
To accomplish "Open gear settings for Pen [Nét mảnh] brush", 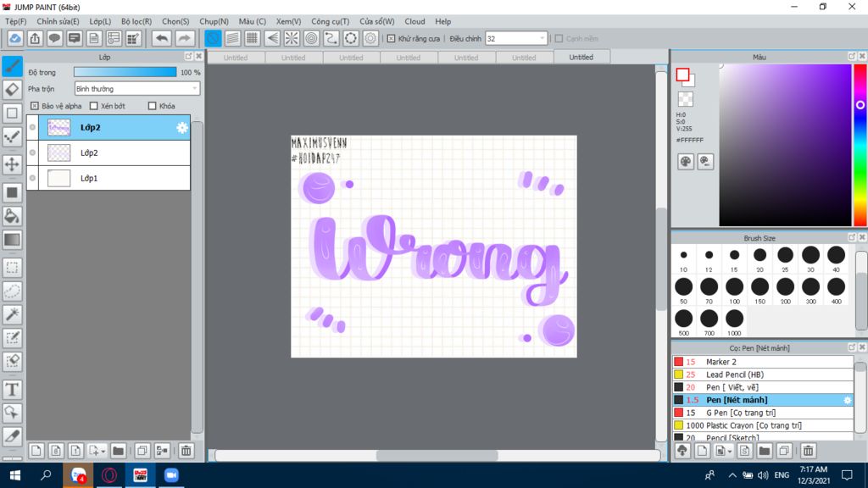I will coord(847,400).
